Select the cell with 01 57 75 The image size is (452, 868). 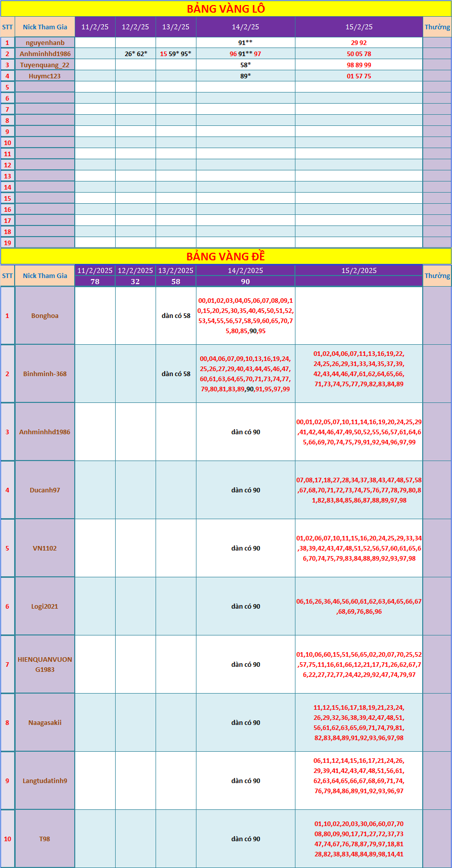[x=359, y=76]
